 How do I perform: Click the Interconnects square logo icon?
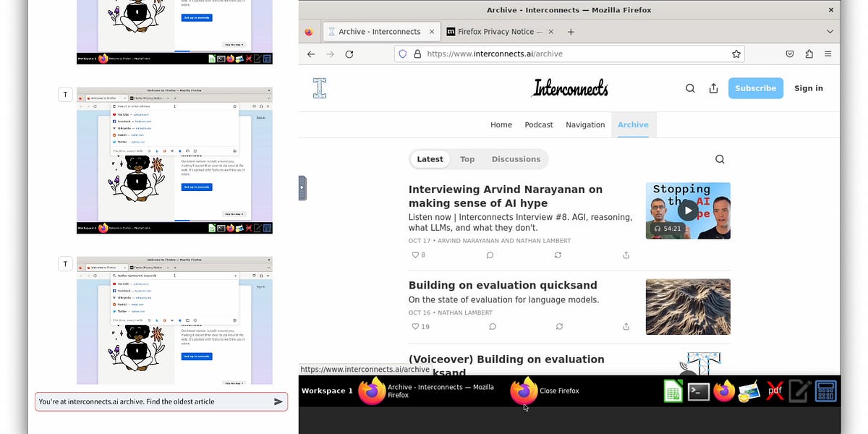(x=320, y=88)
